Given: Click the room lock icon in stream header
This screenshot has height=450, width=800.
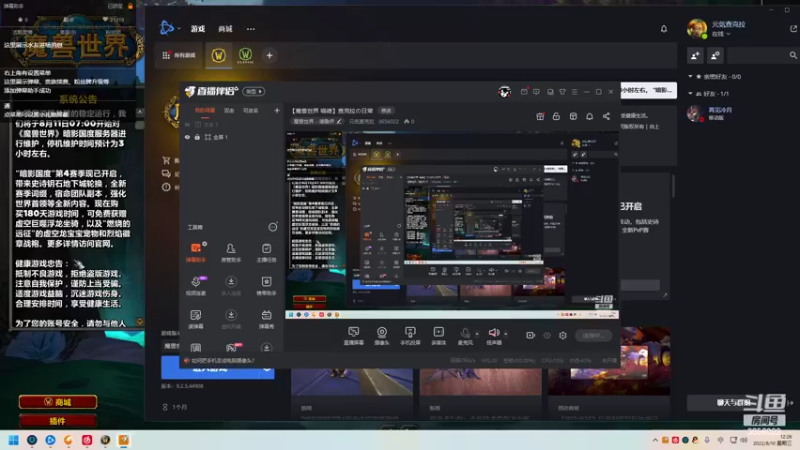Looking at the screenshot, I should click(x=556, y=116).
